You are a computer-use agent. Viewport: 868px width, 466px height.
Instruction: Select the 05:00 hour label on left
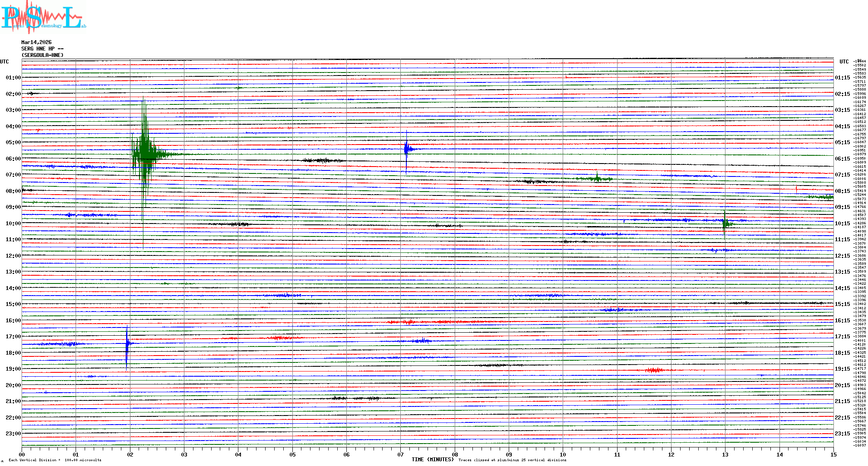[13, 142]
